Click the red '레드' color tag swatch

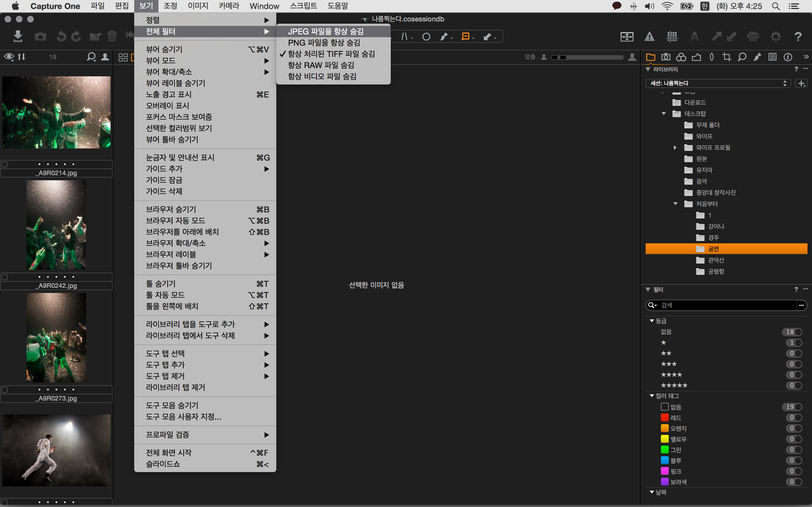tap(664, 417)
